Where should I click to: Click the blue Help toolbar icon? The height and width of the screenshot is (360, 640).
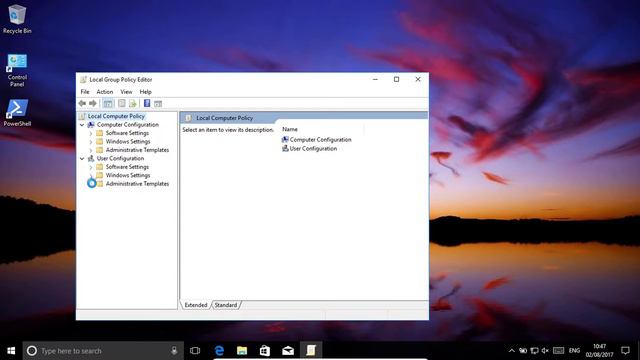tap(147, 104)
